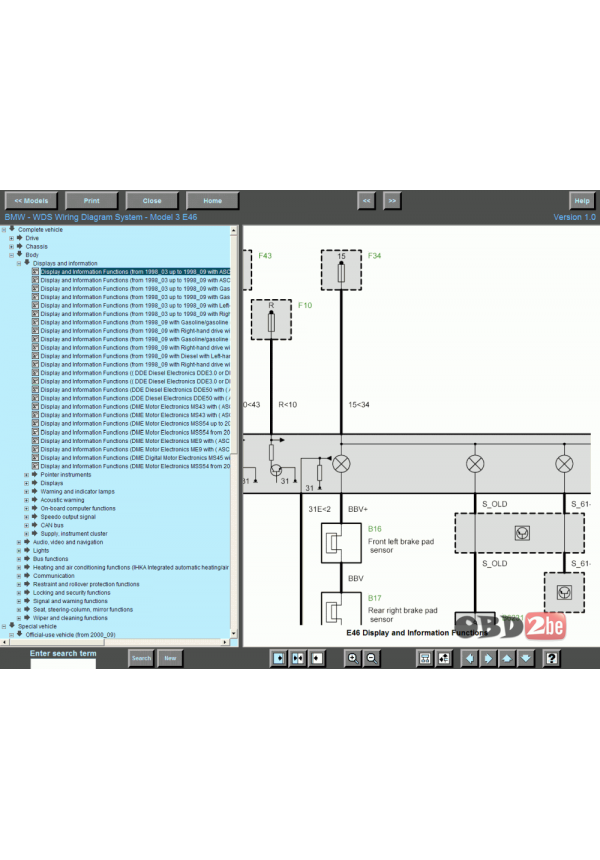Select Seat, steering-column, mirror functions item
The width and height of the screenshot is (600, 860).
[x=83, y=610]
